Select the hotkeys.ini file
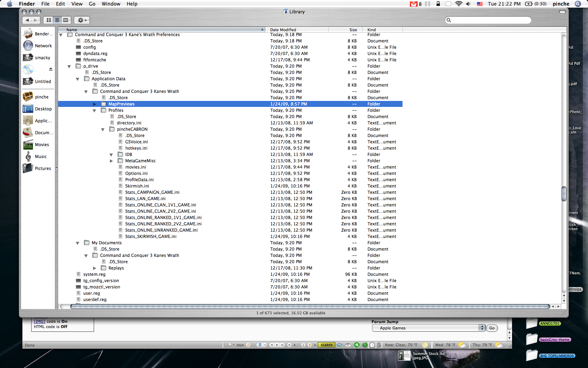Image resolution: width=588 pixels, height=368 pixels. coord(136,148)
